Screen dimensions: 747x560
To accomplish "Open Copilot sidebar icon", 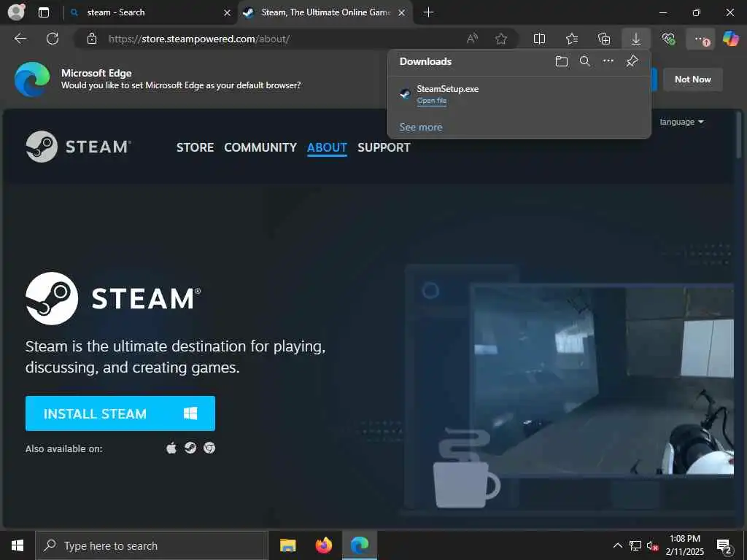I will [x=730, y=39].
